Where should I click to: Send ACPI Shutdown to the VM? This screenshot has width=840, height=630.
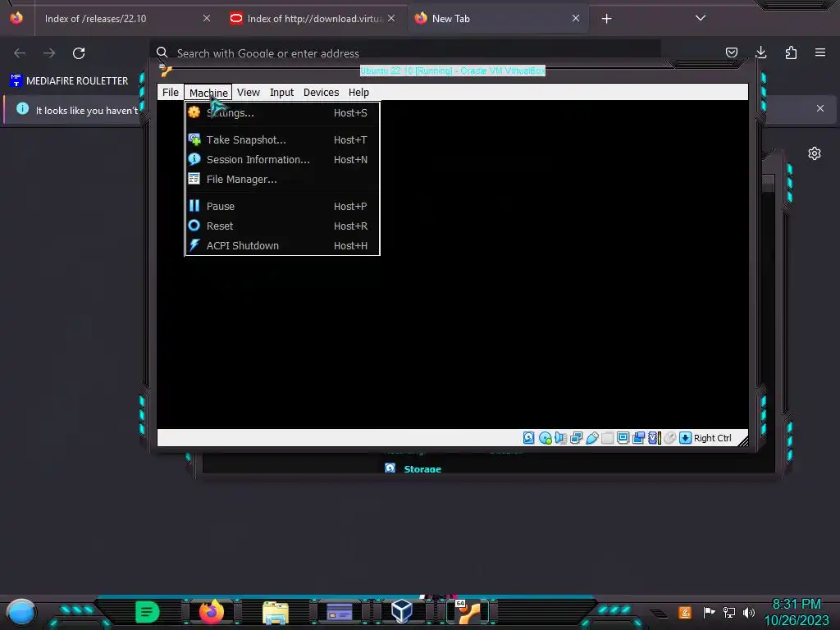pos(282,246)
